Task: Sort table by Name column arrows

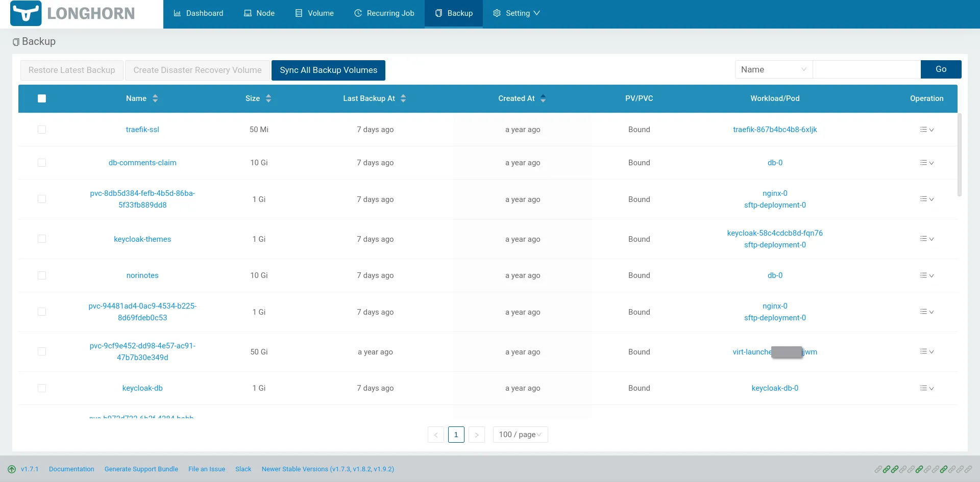Action: tap(155, 98)
